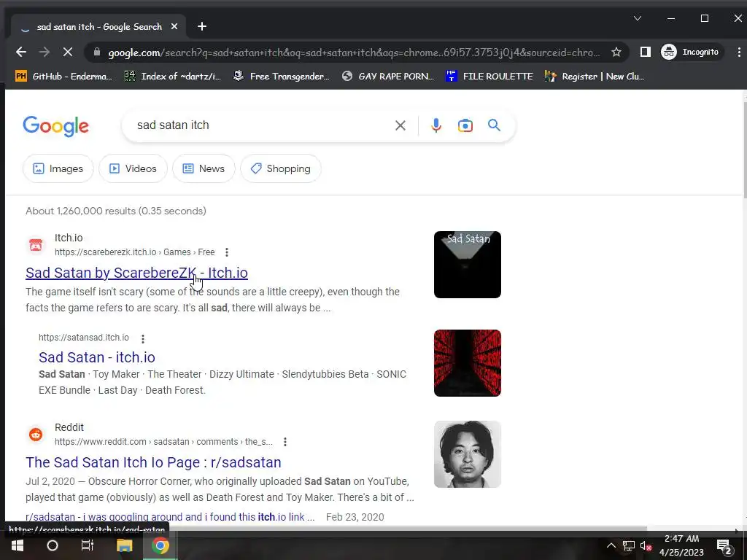Open File Explorer from taskbar

point(124,545)
